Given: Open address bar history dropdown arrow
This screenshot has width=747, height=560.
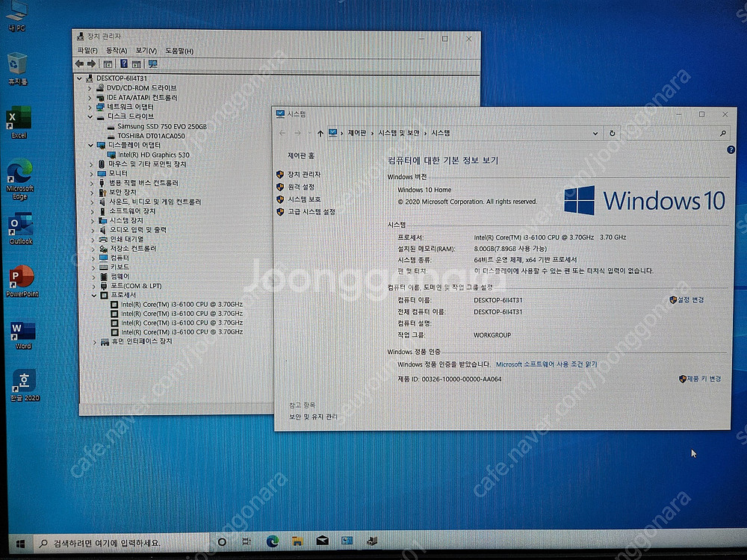Looking at the screenshot, I should [x=595, y=134].
